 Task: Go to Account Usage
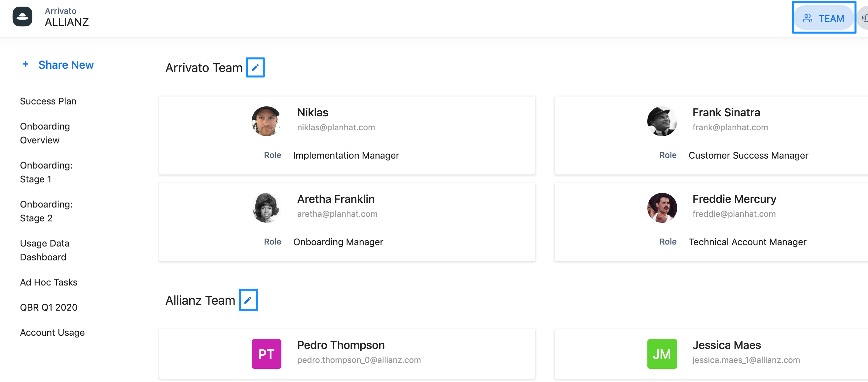(52, 332)
